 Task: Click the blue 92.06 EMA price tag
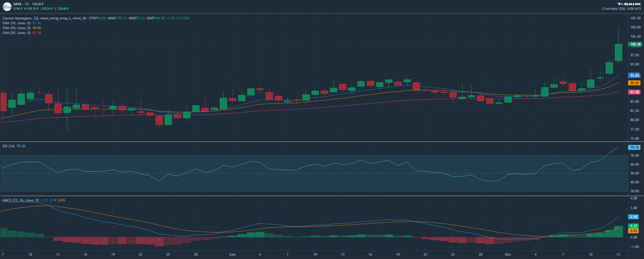coord(635,75)
